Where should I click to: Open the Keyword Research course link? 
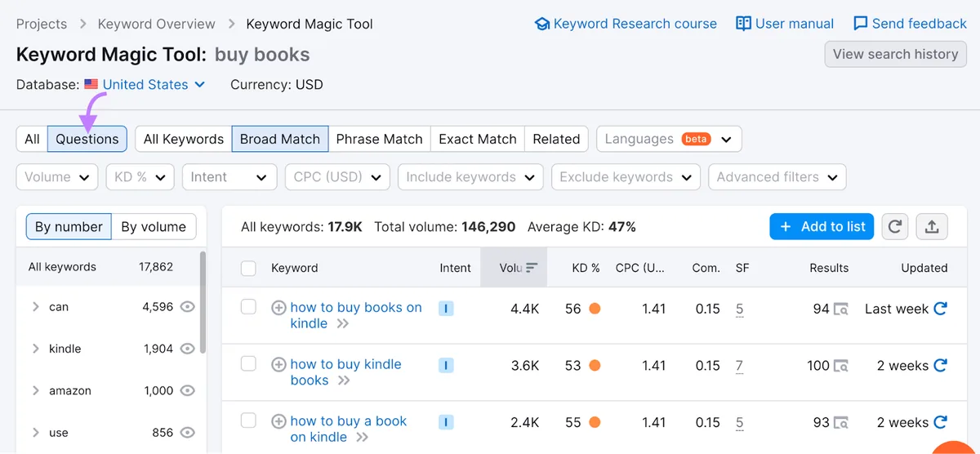pyautogui.click(x=626, y=24)
